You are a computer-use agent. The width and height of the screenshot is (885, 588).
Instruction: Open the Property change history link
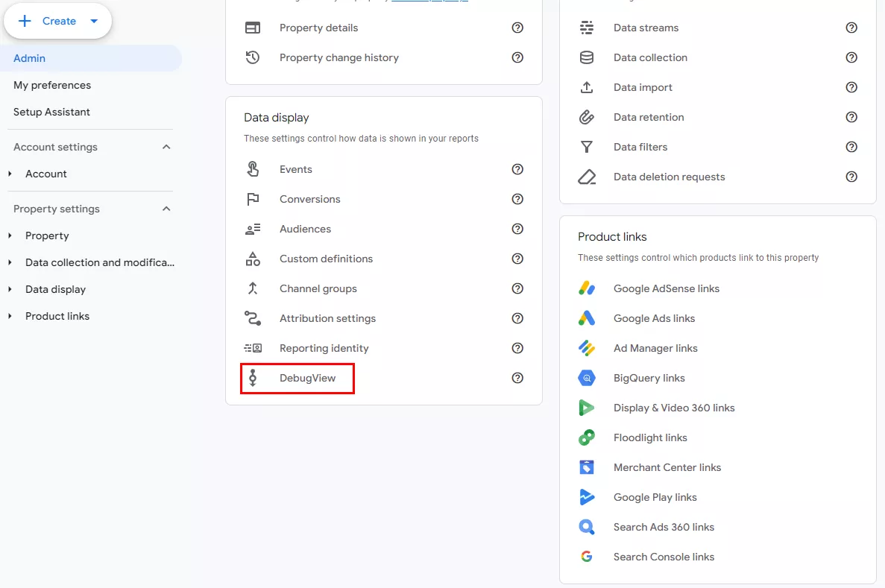pyautogui.click(x=338, y=57)
